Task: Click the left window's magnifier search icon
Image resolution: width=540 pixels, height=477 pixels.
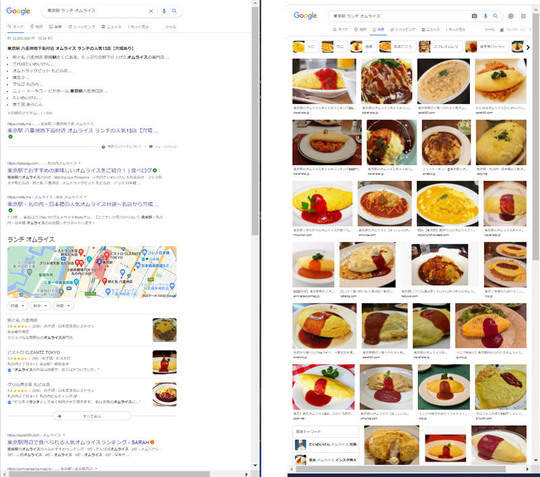Action: pos(174,11)
